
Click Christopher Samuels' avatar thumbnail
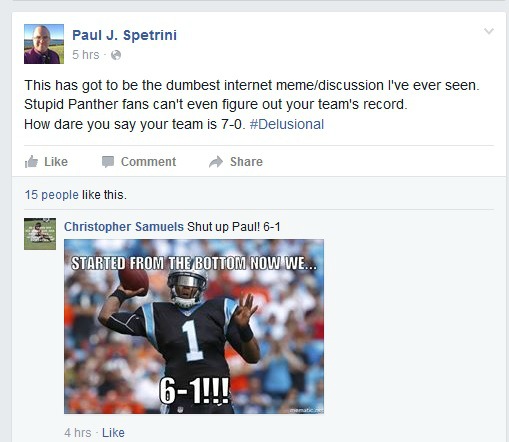pos(40,234)
